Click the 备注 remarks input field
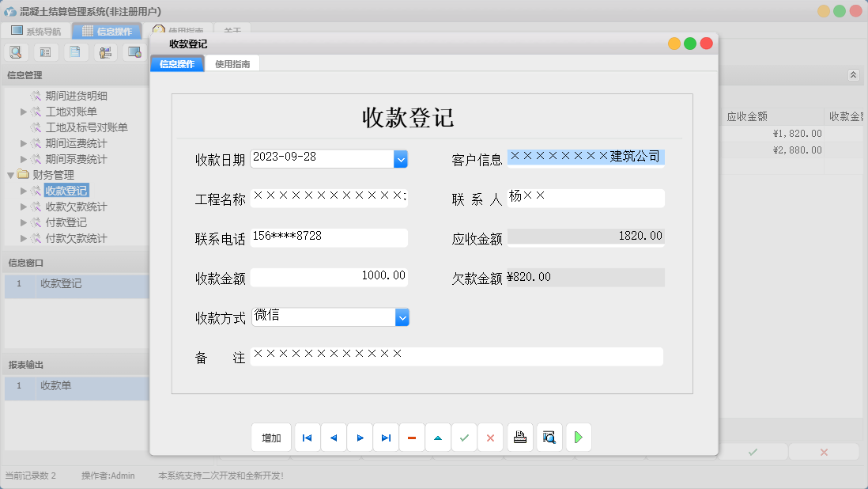This screenshot has width=868, height=489. coord(457,356)
